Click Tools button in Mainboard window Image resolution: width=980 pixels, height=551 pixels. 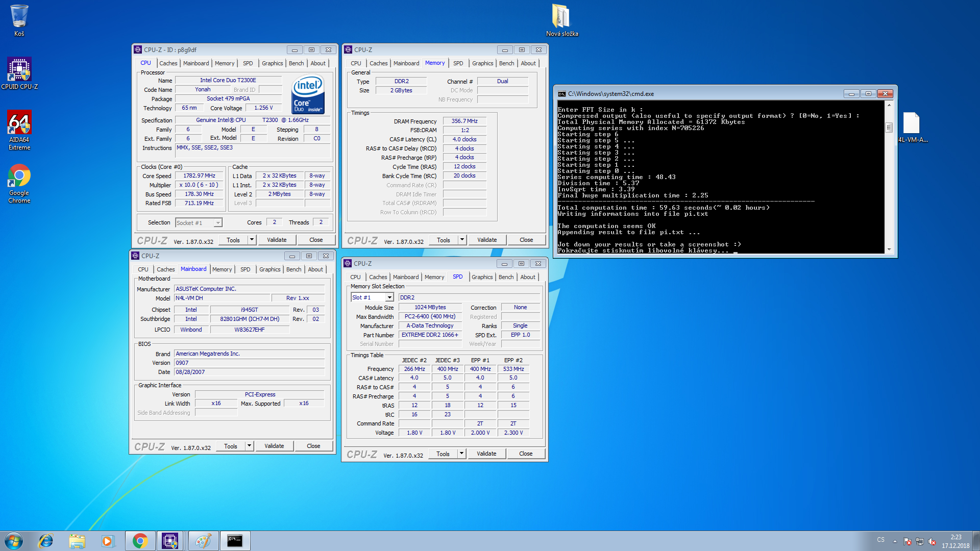[231, 446]
